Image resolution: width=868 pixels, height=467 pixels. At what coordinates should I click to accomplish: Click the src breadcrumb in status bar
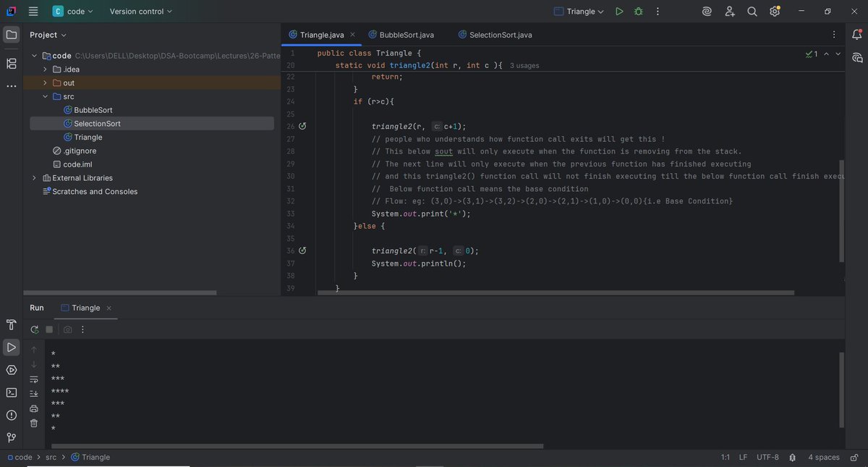pos(51,458)
